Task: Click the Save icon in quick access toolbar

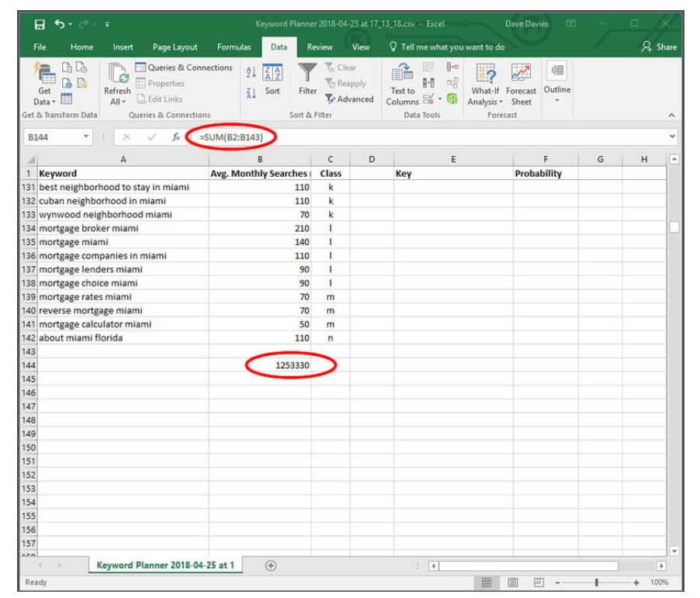Action: [40, 24]
